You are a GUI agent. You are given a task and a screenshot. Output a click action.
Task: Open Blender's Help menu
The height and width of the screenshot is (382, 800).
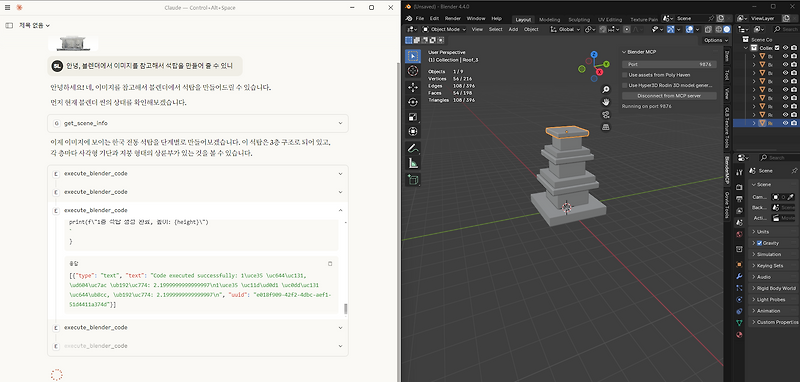coord(496,19)
